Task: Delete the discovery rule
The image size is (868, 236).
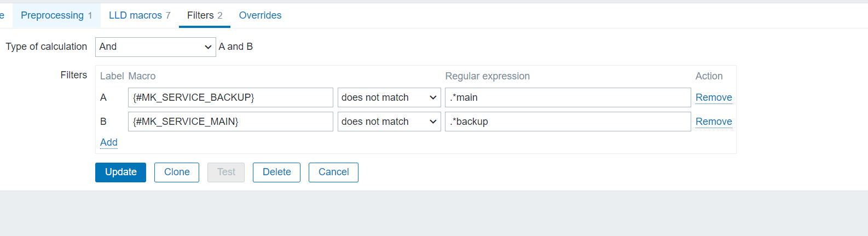Action: [x=276, y=172]
